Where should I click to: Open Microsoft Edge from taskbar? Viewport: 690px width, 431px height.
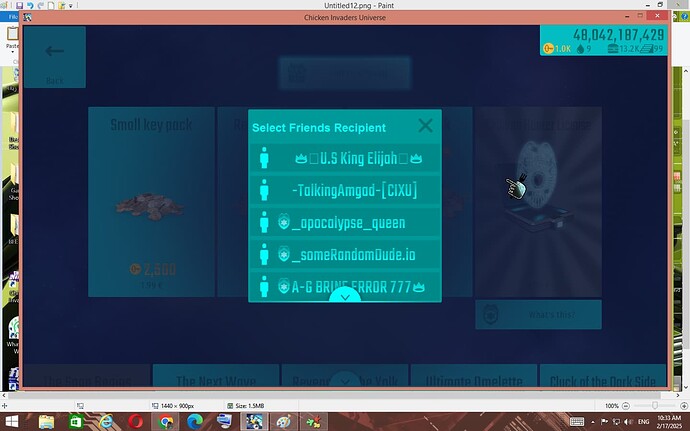[195, 421]
